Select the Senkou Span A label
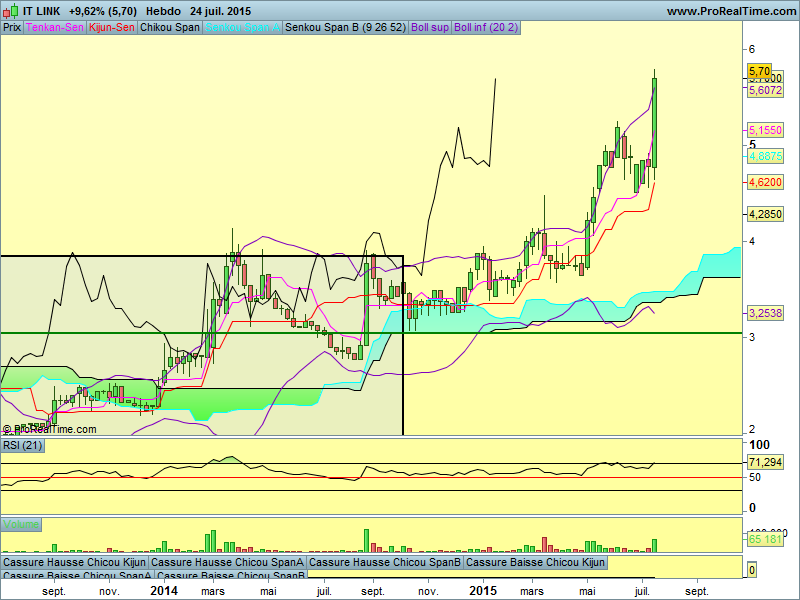This screenshot has width=800, height=600. tap(242, 28)
